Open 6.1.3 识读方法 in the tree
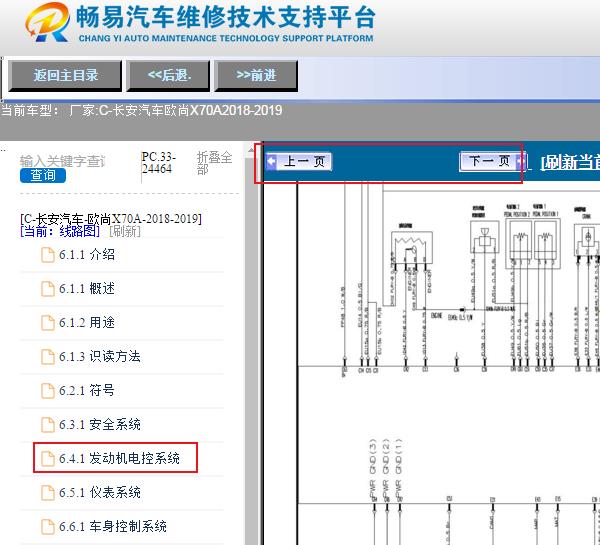 click(99, 356)
